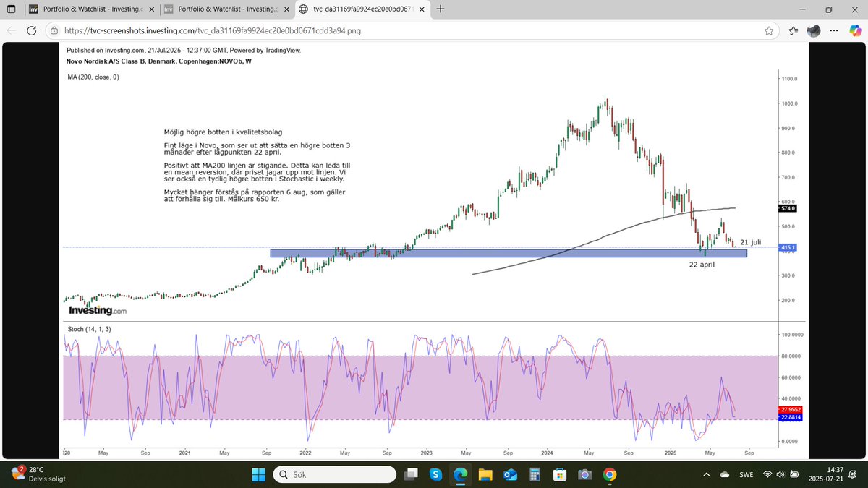This screenshot has height=488, width=868.
Task: Click the 574.0 moving average price label
Action: click(x=788, y=208)
